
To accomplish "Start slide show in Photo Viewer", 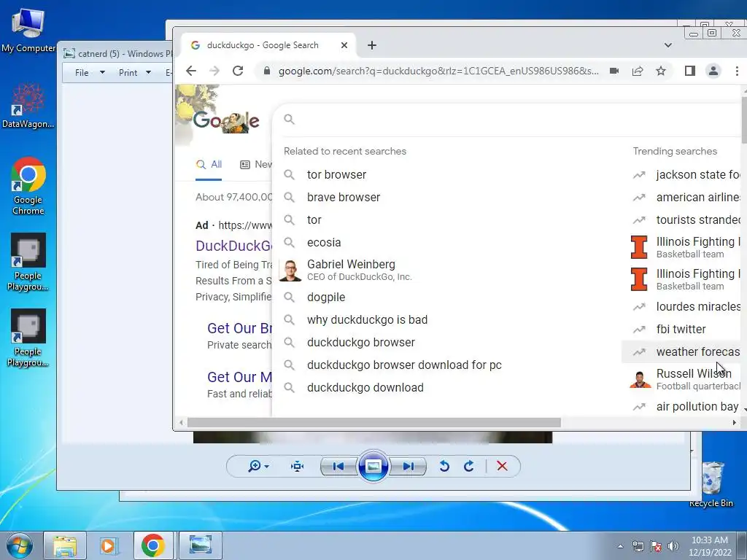I will 373,466.
